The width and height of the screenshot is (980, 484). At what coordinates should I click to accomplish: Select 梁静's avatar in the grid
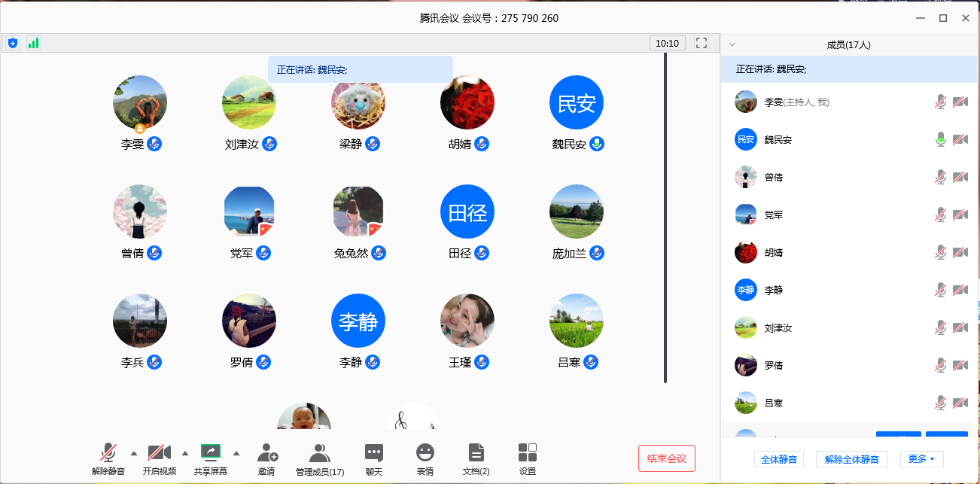pos(358,102)
